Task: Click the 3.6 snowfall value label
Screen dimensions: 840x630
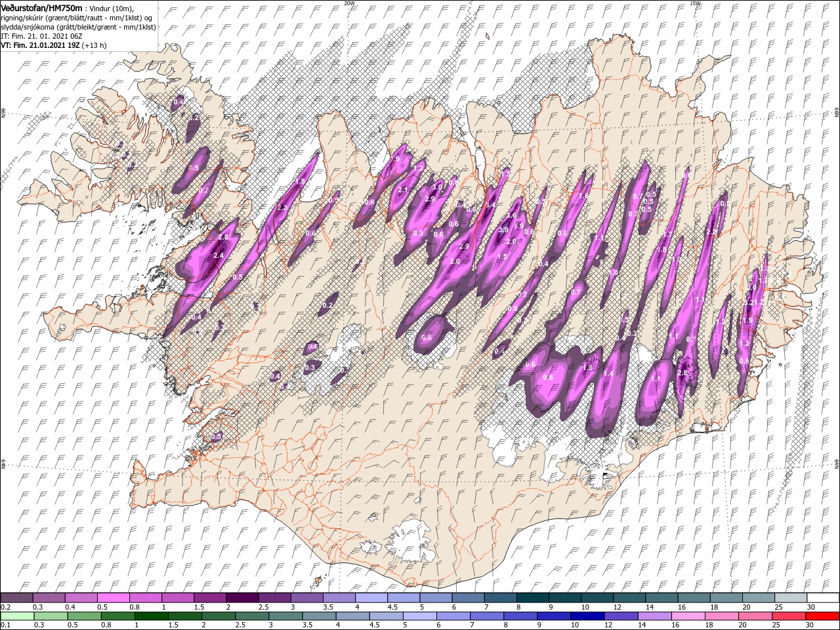Action: (x=512, y=215)
